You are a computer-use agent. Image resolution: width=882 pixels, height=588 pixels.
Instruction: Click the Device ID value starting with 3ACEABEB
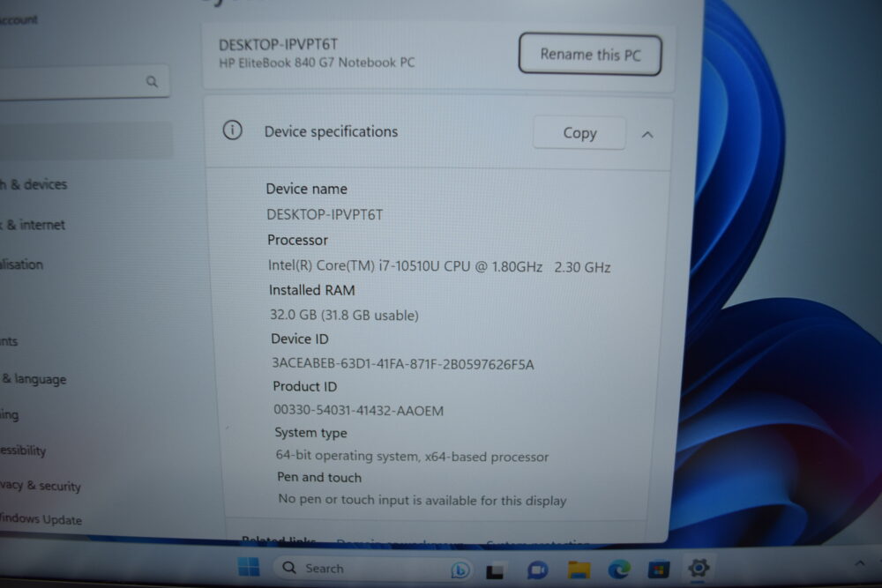(x=403, y=364)
